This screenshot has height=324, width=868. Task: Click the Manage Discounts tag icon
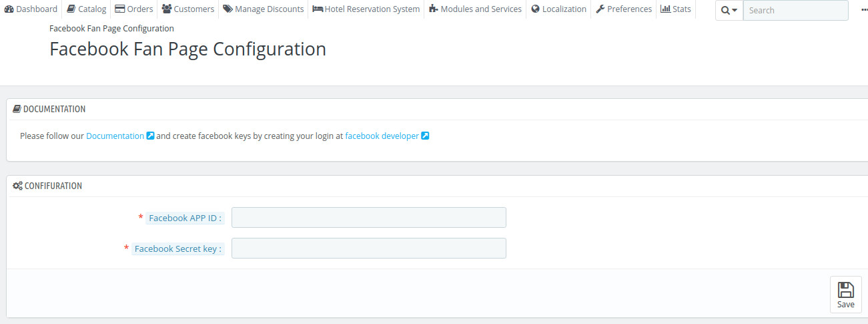[x=228, y=9]
